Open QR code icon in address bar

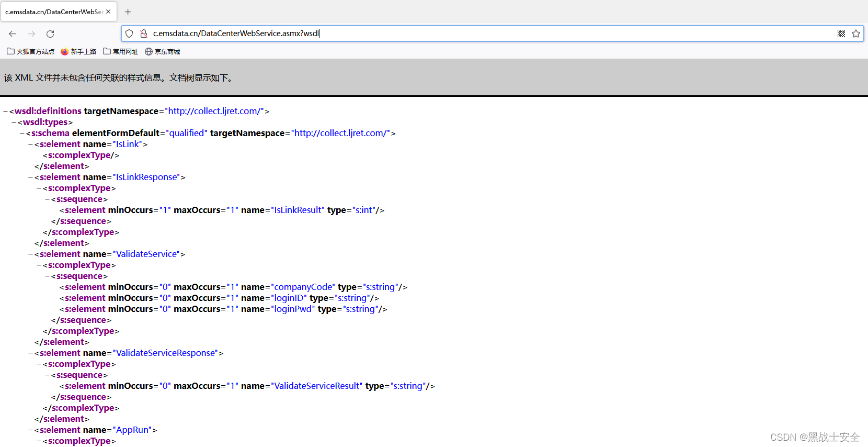[841, 33]
